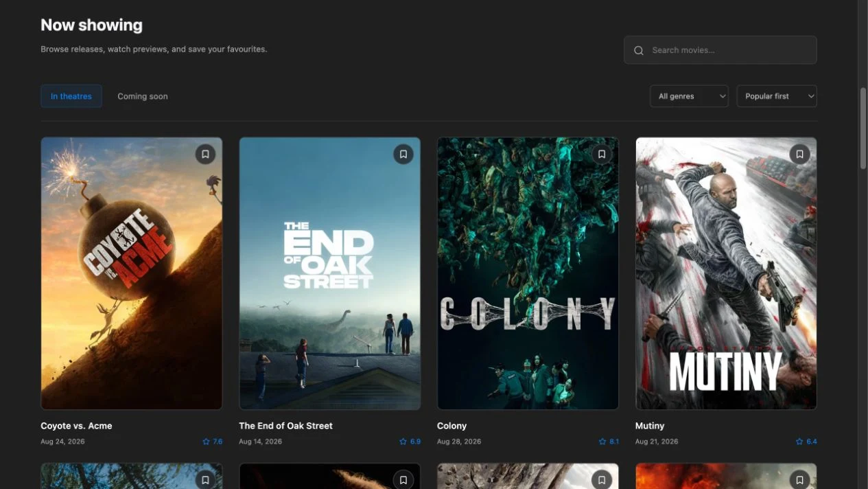The width and height of the screenshot is (868, 489).
Task: Click the 6.9 rating value
Action: 416,442
